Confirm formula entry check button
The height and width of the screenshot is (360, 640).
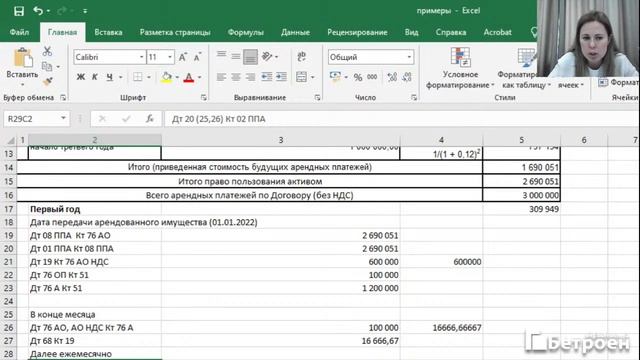click(x=126, y=119)
